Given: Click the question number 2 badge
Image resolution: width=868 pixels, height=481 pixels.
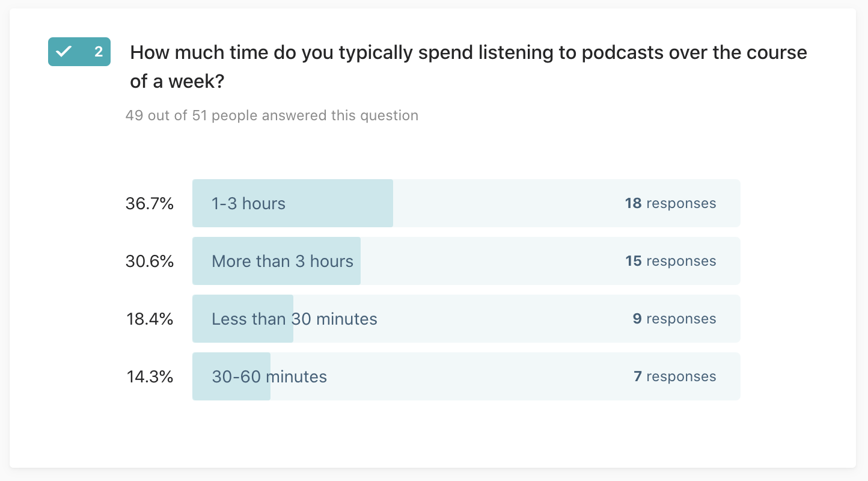Looking at the screenshot, I should pyautogui.click(x=79, y=52).
